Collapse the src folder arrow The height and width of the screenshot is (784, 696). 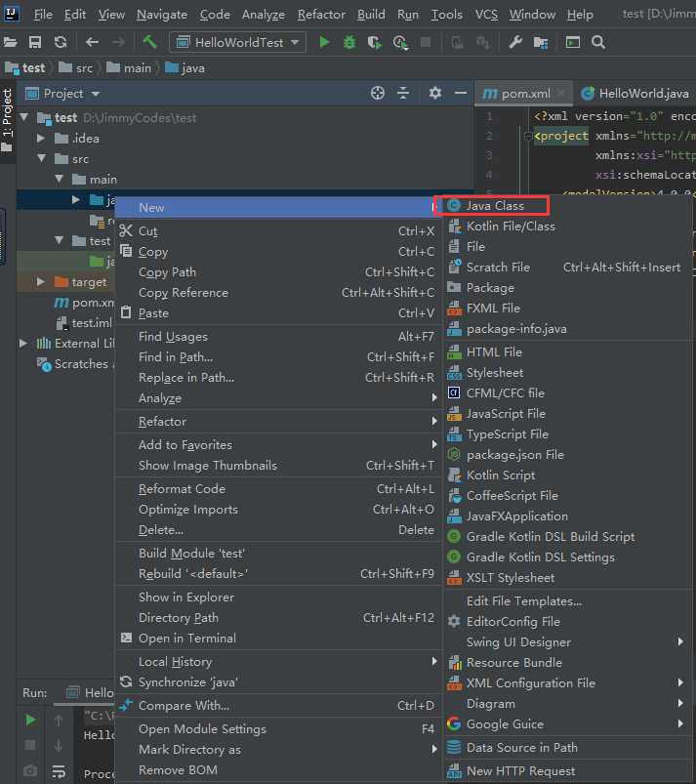coord(42,158)
